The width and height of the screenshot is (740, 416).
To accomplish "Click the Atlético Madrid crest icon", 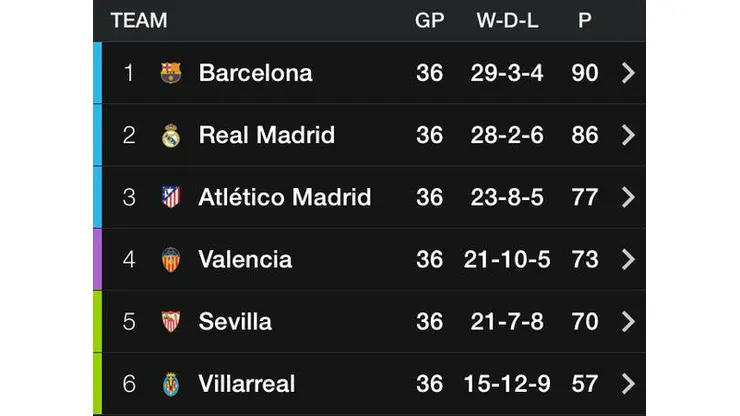I will [x=171, y=197].
